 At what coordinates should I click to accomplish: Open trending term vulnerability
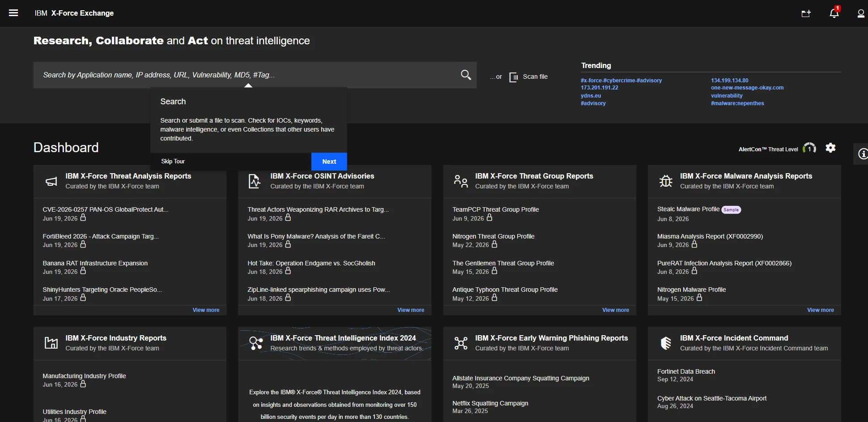coord(727,96)
